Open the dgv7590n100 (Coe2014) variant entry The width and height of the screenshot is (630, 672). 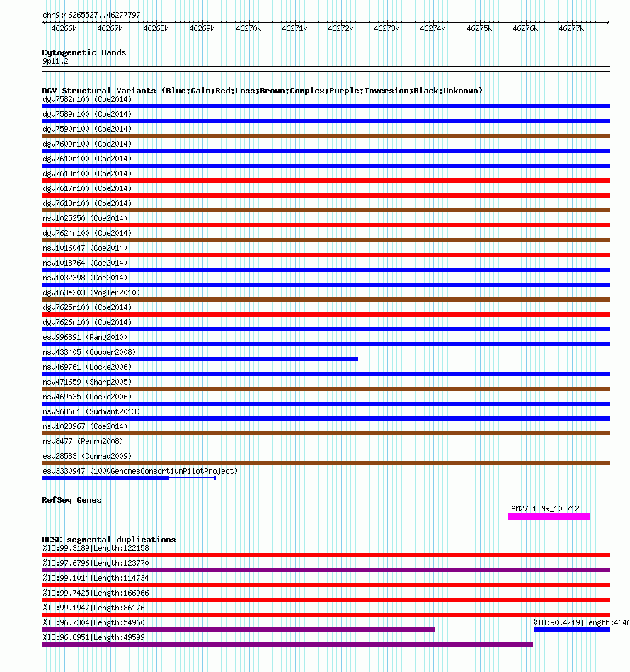coord(87,129)
